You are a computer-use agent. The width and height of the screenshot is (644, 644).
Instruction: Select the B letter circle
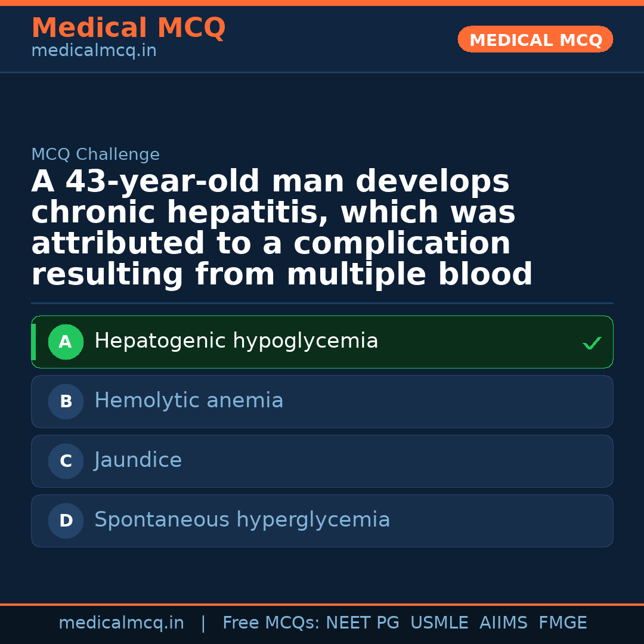(x=66, y=402)
